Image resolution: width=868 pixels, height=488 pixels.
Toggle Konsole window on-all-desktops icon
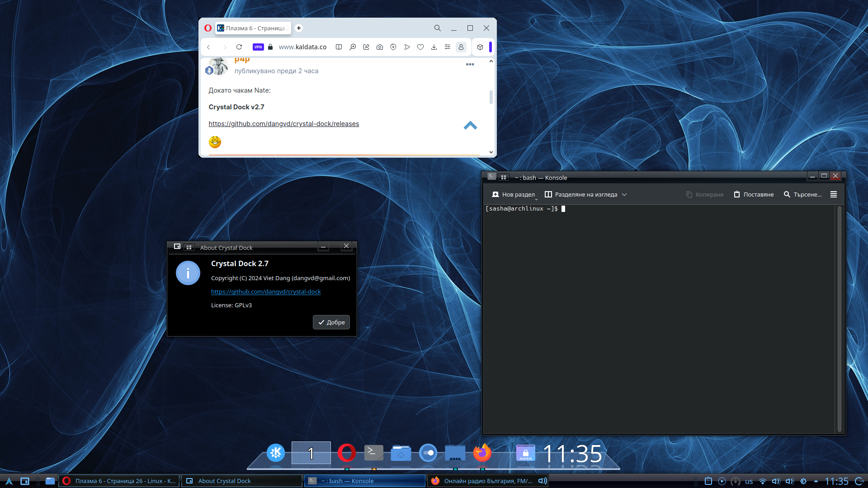coord(504,177)
